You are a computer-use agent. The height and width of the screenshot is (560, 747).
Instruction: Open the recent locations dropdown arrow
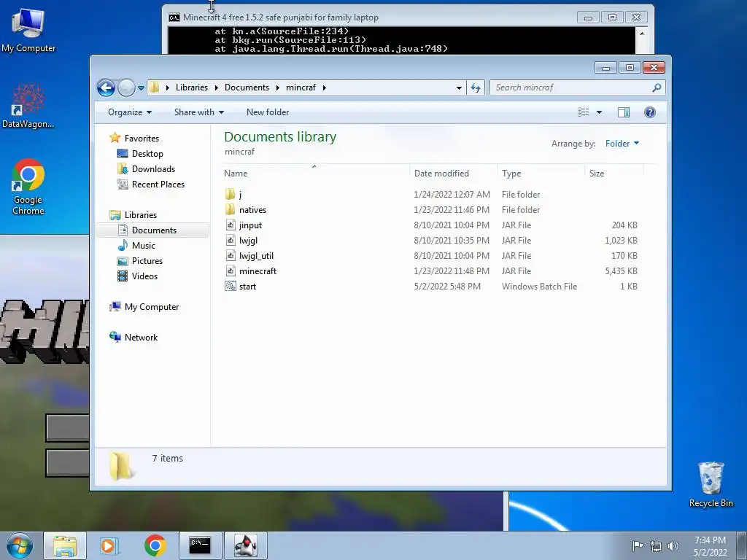coord(141,88)
